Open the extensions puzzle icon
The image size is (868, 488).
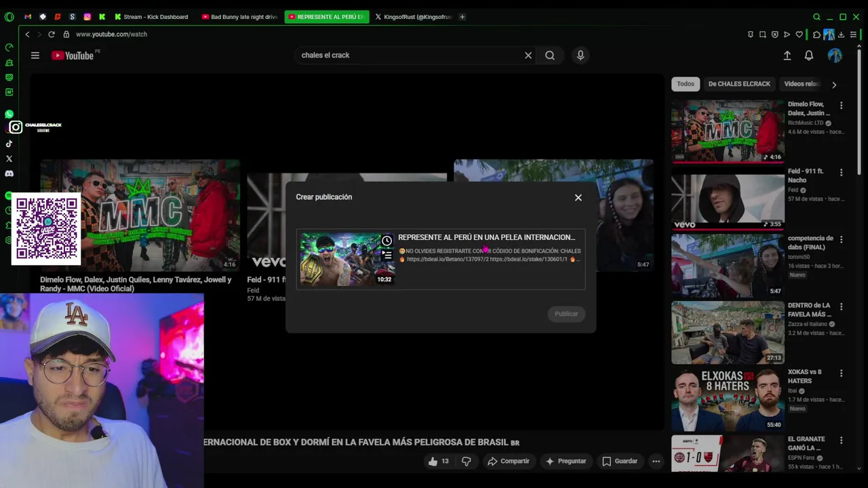coord(816,35)
